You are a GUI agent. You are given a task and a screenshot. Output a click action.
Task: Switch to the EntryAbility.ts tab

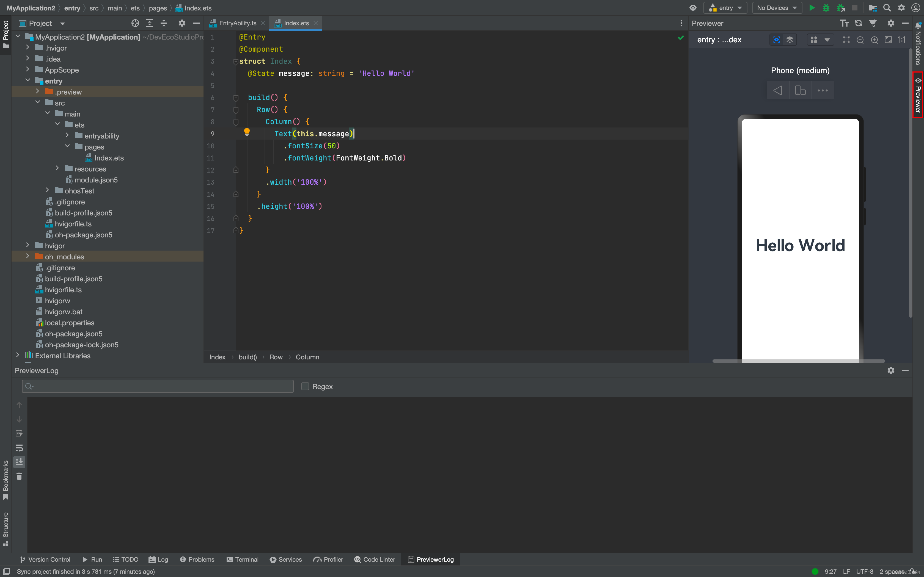[237, 23]
